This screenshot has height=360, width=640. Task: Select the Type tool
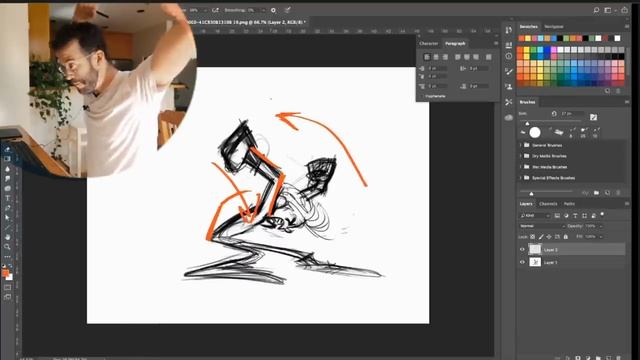click(7, 198)
